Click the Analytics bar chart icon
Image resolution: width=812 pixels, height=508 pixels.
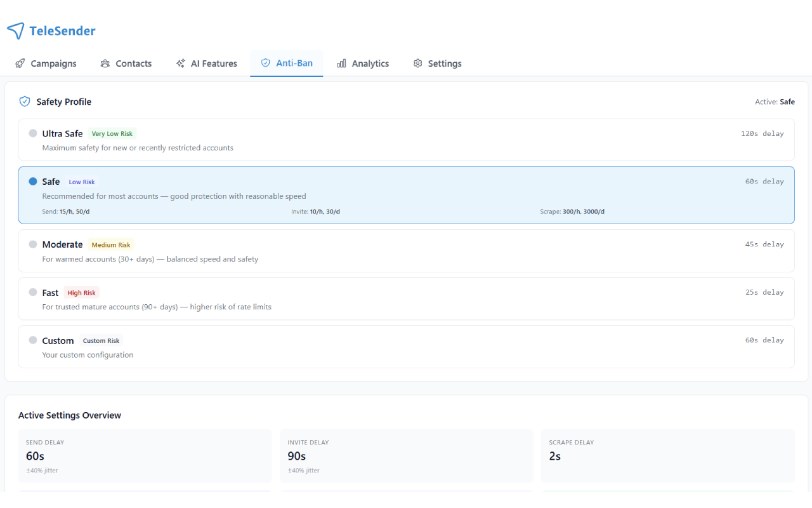pos(341,63)
